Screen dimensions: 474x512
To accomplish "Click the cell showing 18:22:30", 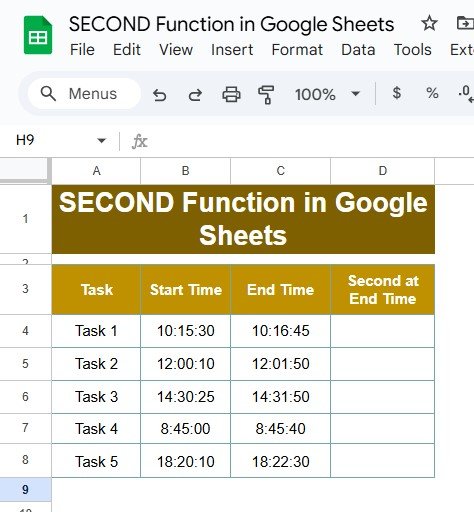I will click(280, 462).
